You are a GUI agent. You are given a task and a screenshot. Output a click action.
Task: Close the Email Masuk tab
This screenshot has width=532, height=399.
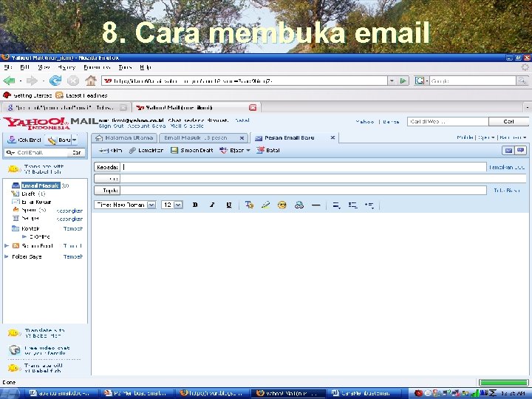tap(242, 138)
